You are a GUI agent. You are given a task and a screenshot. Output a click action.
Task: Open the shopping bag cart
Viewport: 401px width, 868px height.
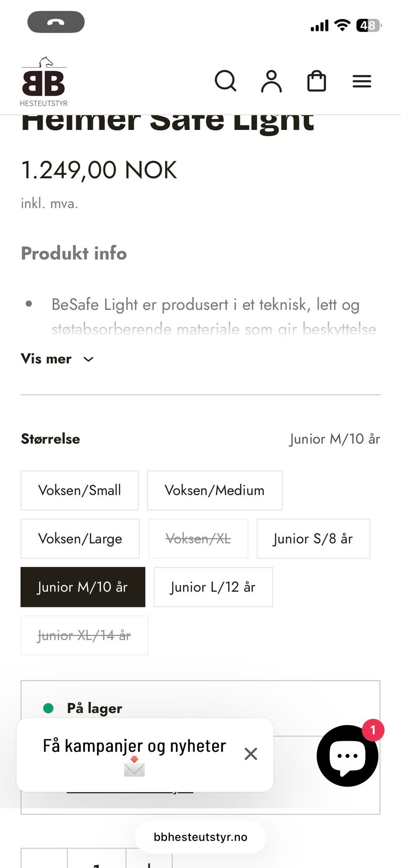(317, 81)
